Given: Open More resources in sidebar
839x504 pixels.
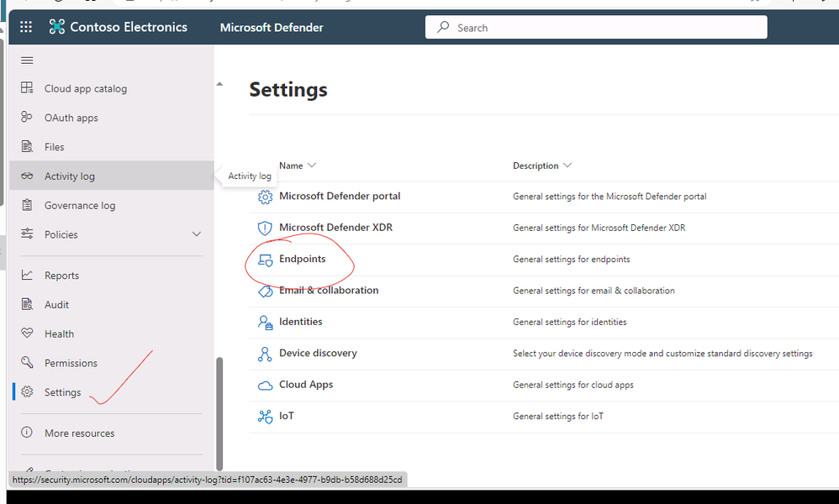Looking at the screenshot, I should (79, 433).
